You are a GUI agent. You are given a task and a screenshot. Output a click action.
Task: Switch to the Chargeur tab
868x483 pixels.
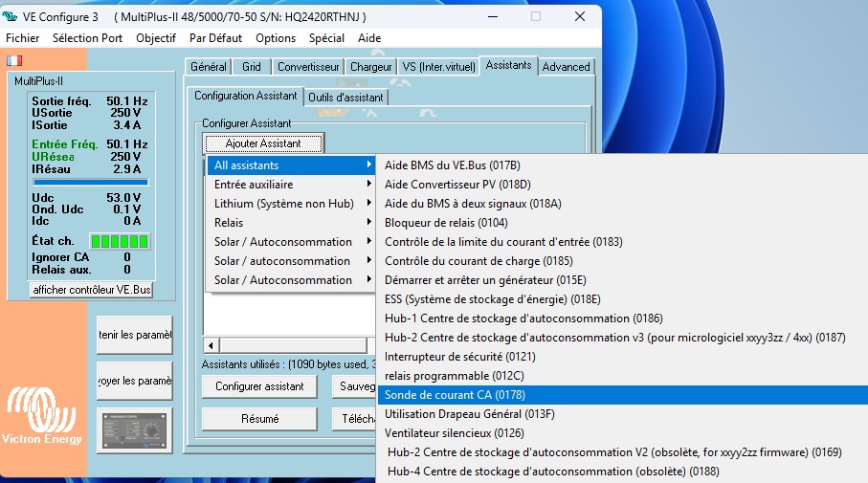pyautogui.click(x=370, y=67)
